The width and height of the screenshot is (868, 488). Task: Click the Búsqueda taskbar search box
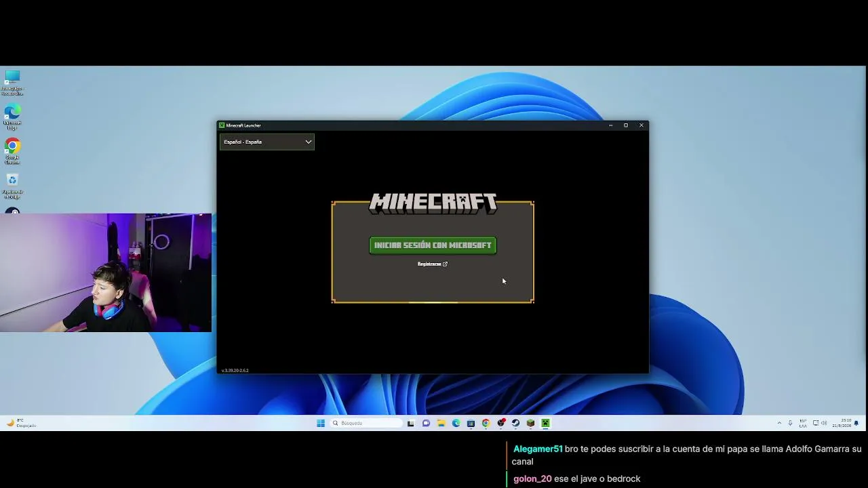[x=366, y=423]
